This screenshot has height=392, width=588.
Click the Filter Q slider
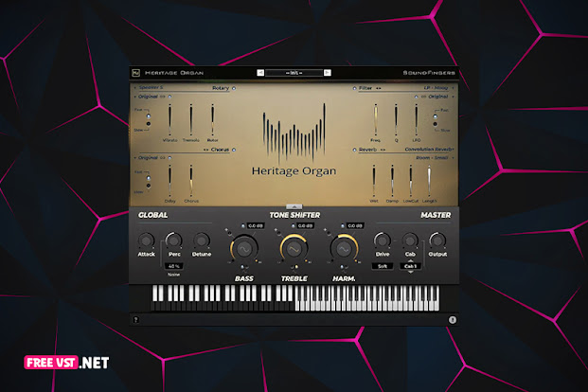coord(396,119)
